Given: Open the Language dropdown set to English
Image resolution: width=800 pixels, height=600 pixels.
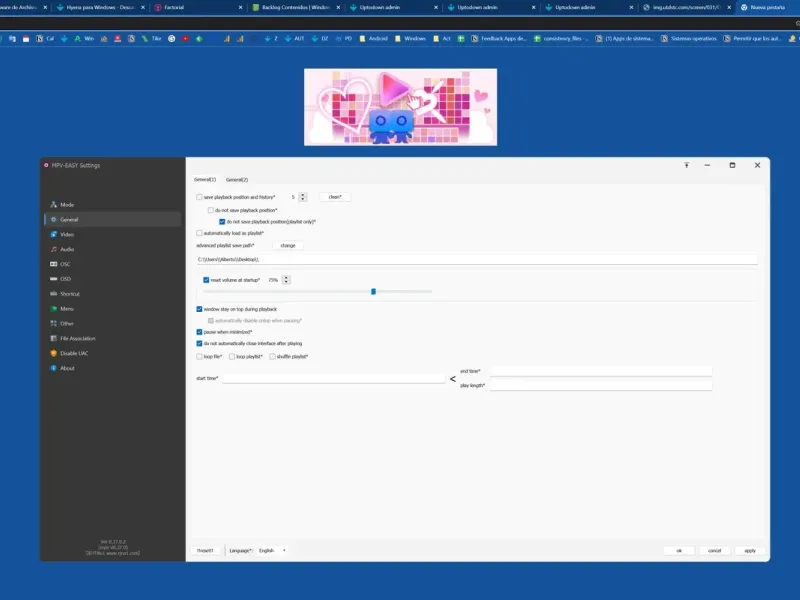Looking at the screenshot, I should tap(272, 551).
